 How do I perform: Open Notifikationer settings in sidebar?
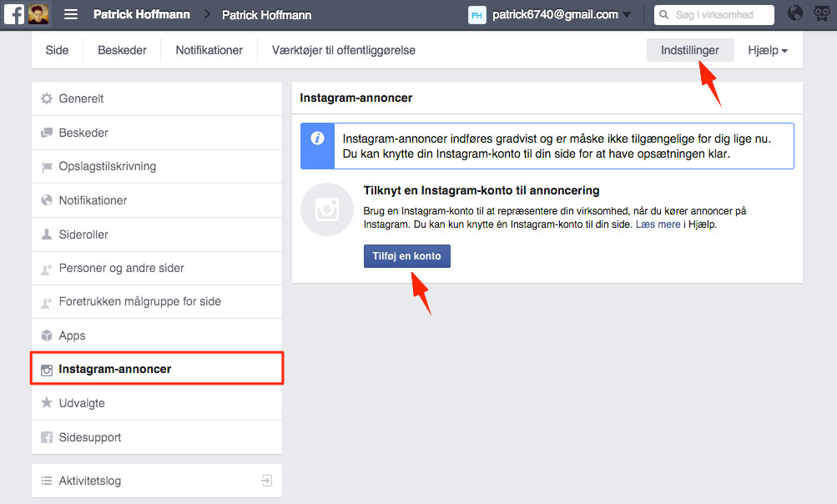coord(156,200)
